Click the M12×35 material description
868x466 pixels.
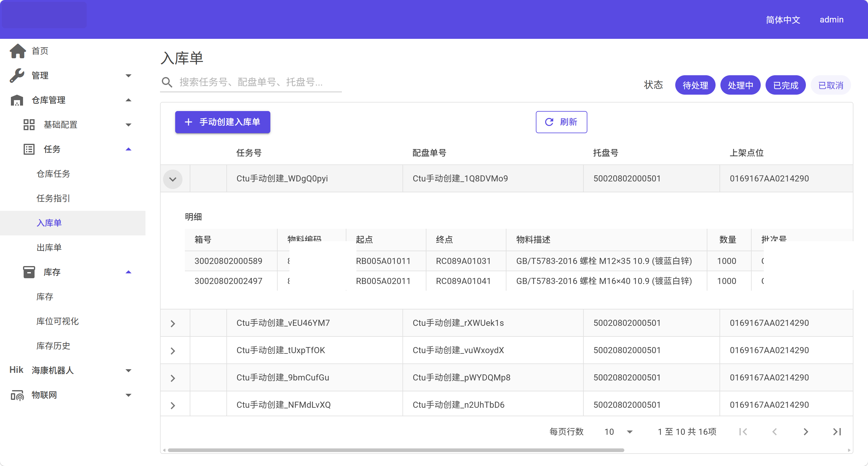click(604, 261)
